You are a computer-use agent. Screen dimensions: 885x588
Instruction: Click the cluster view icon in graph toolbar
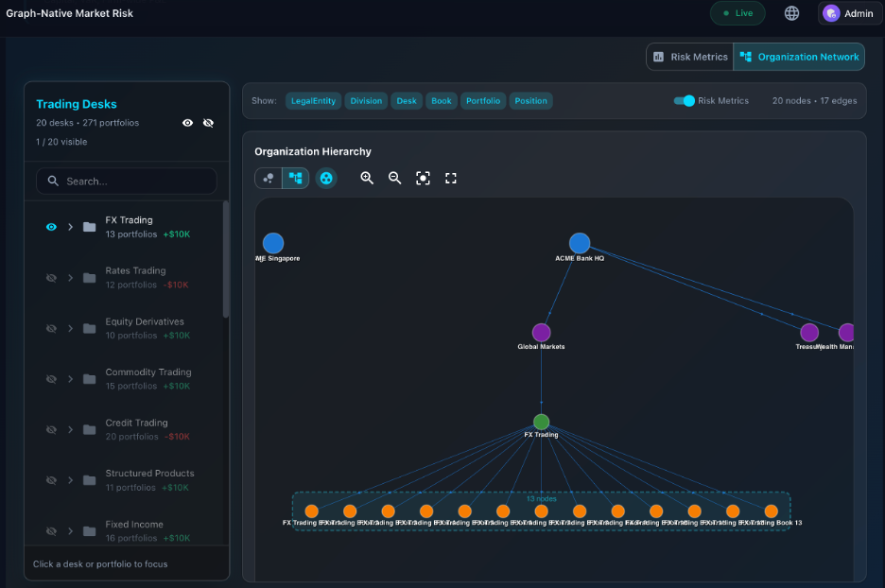pos(326,178)
